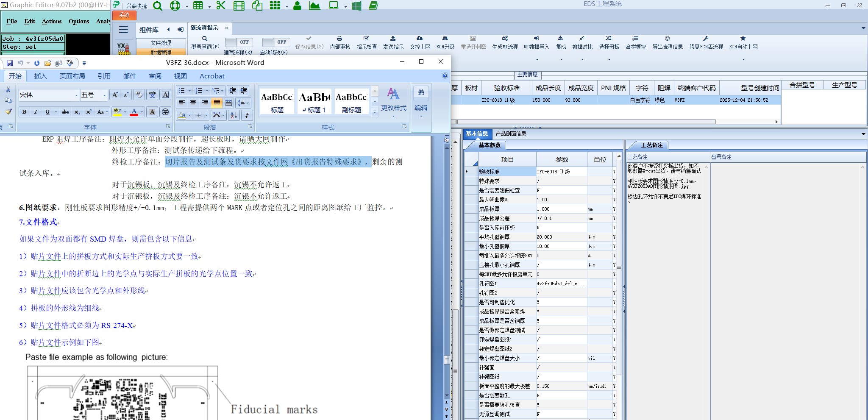Open the Acrobat ribbon tab
The image size is (868, 420).
pyautogui.click(x=212, y=76)
